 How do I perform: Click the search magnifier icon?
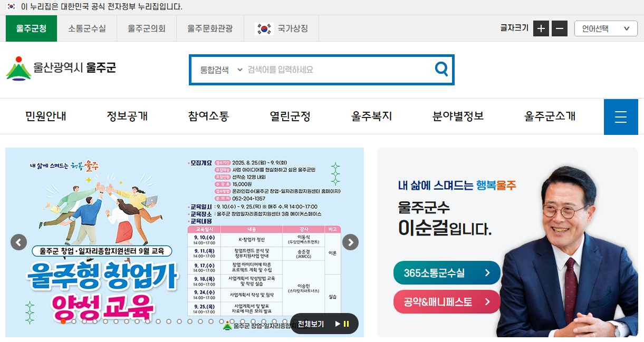tap(441, 69)
